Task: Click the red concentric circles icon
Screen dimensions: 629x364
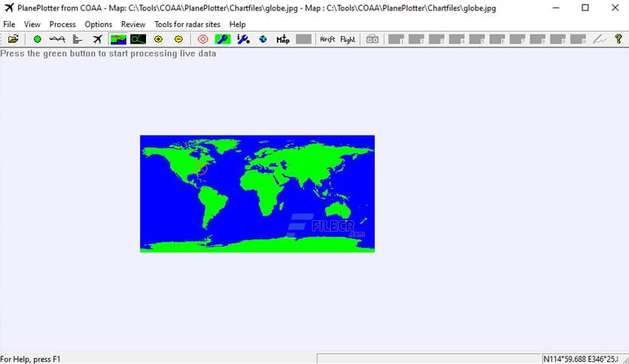Action: [x=203, y=39]
